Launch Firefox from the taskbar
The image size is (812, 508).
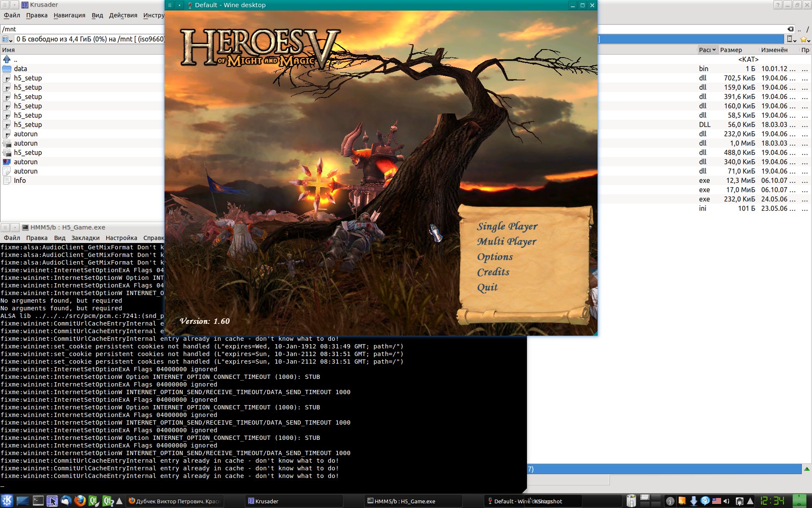[80, 501]
